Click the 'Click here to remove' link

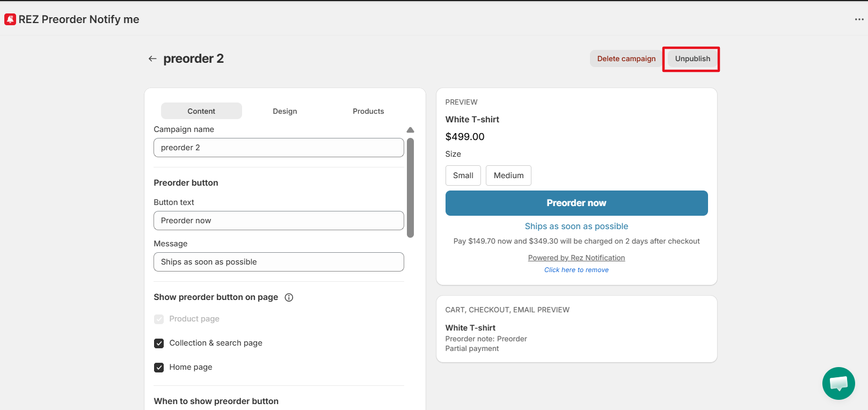tap(576, 270)
